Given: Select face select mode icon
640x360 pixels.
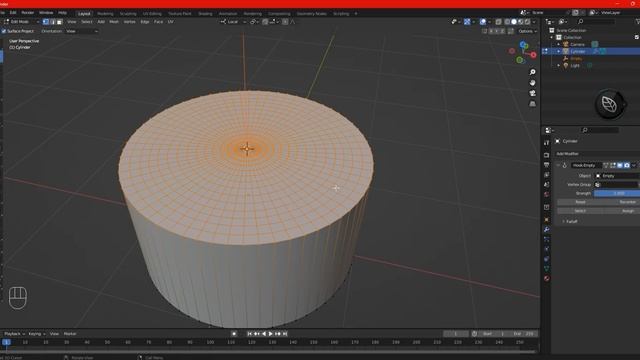Looking at the screenshot, I should click(60, 22).
